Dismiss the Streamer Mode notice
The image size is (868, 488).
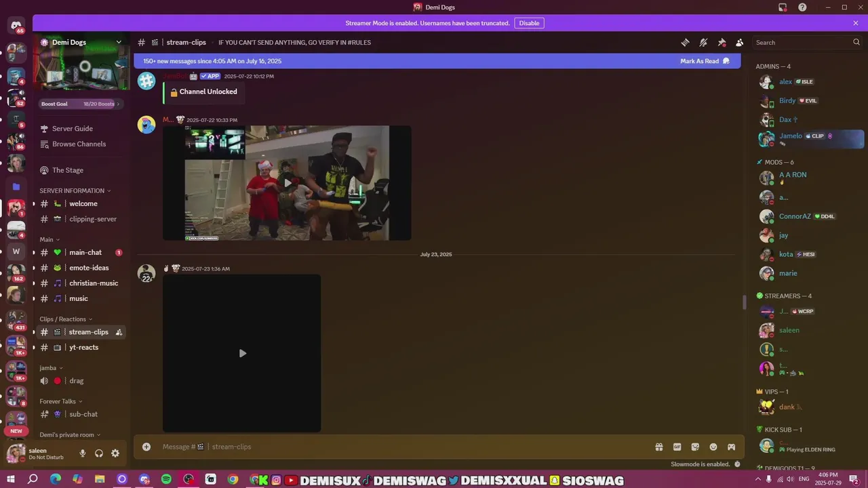click(x=856, y=23)
